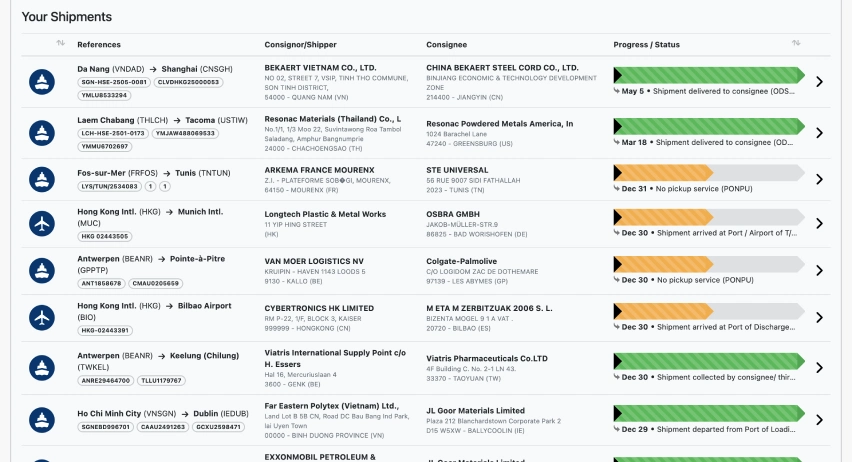The height and width of the screenshot is (462, 852).
Task: Open details chevron for Laem Chabang shipment
Action: [x=819, y=133]
